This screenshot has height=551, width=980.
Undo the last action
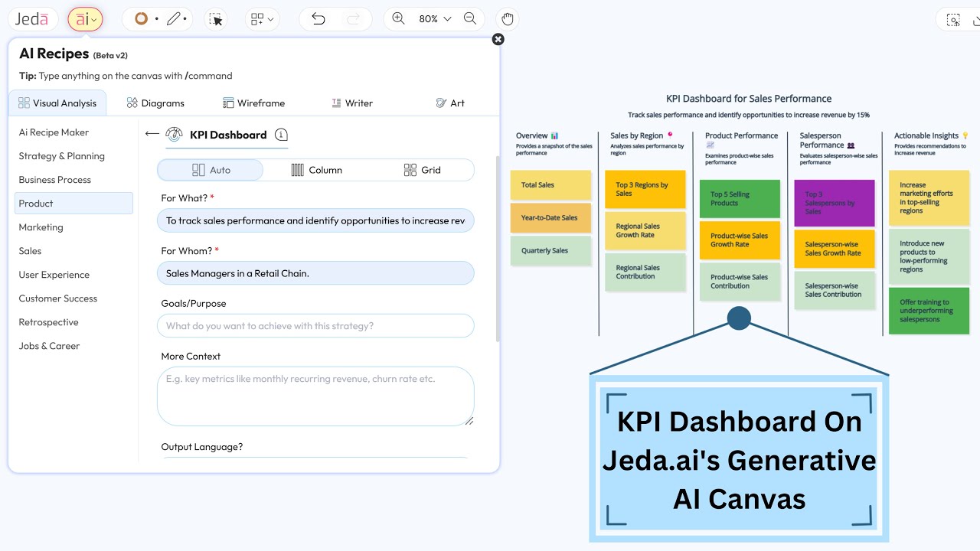pyautogui.click(x=318, y=19)
